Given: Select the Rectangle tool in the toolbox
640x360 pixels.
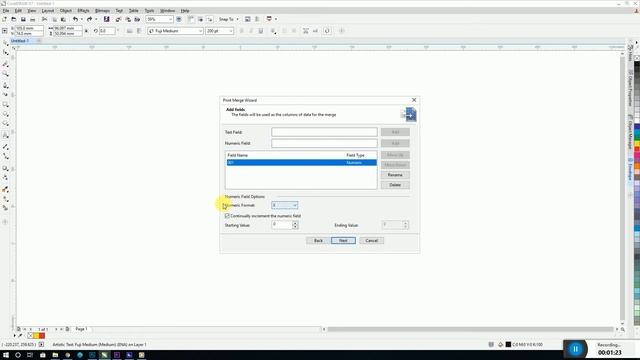Looking at the screenshot, I should click(6, 105).
